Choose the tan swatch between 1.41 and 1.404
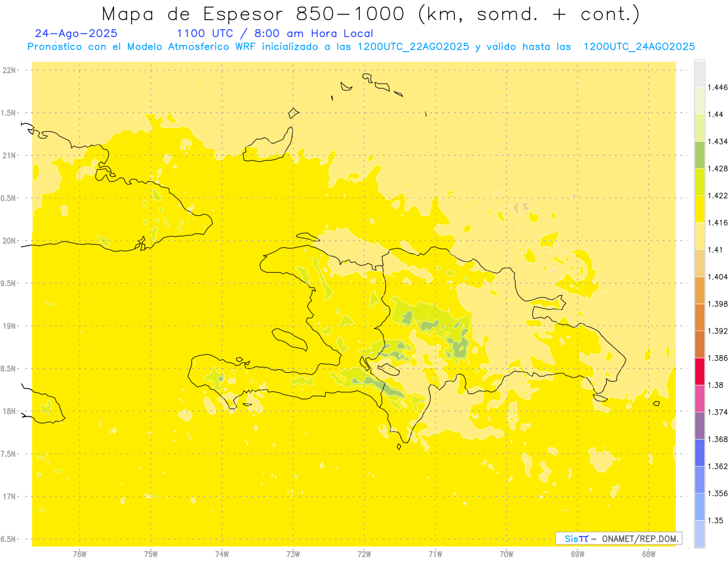 (699, 263)
